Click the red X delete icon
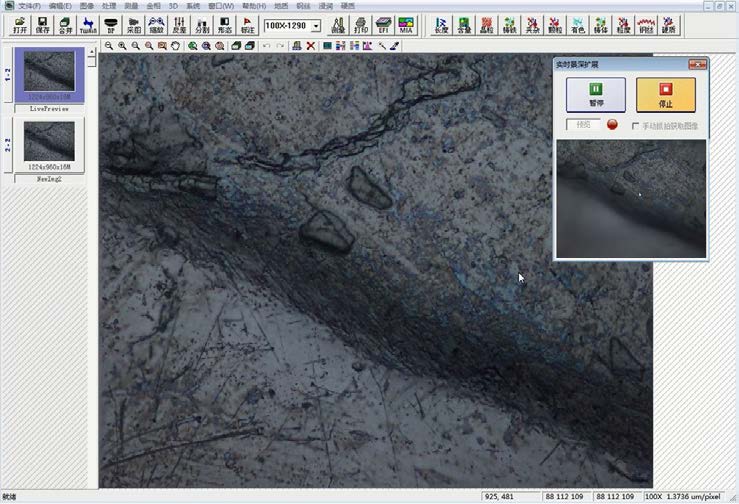The width and height of the screenshot is (739, 504). click(311, 46)
